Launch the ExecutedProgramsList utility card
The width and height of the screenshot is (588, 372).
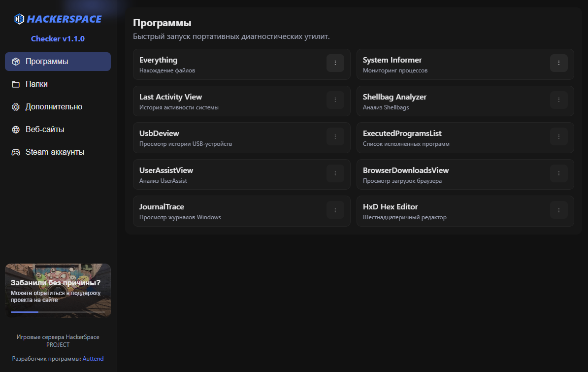(x=443, y=137)
